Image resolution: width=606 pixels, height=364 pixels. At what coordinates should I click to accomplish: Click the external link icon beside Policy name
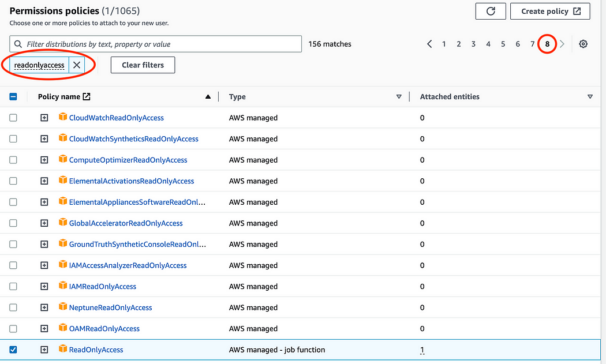tap(87, 96)
